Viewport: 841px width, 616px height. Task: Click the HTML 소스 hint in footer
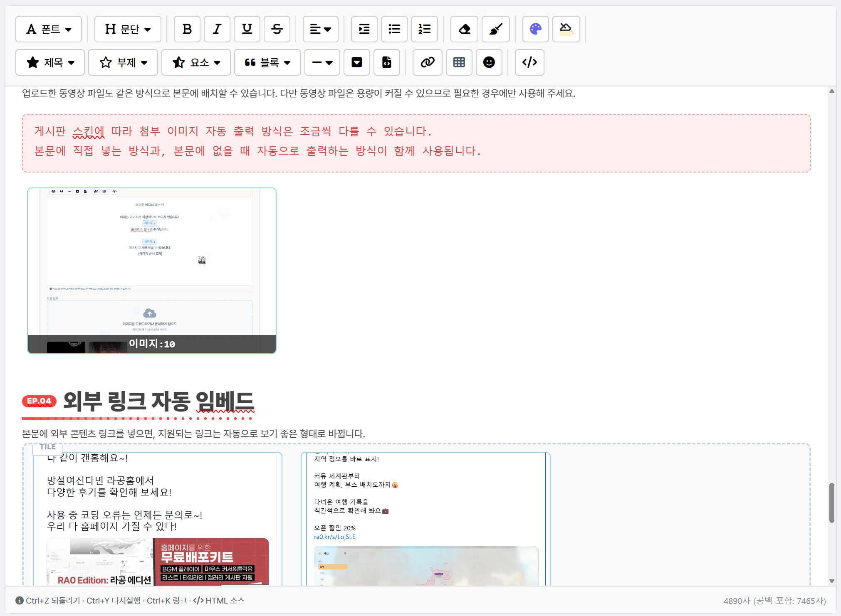pos(219,601)
